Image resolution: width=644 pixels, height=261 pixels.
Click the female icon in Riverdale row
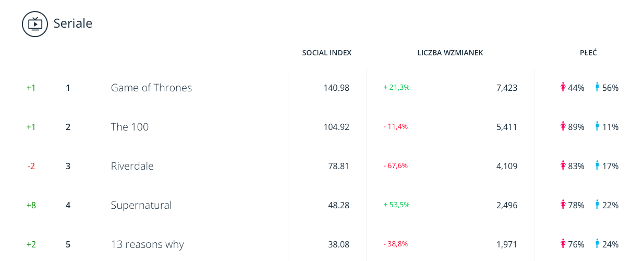point(563,165)
